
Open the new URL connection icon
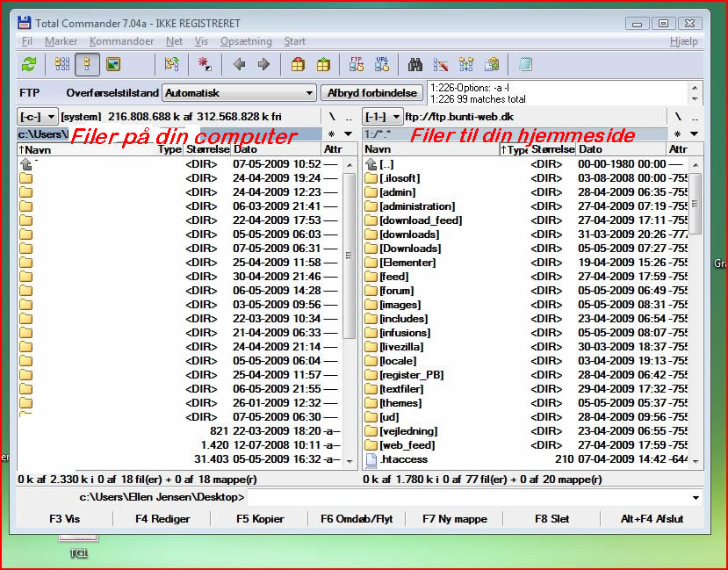click(x=382, y=64)
